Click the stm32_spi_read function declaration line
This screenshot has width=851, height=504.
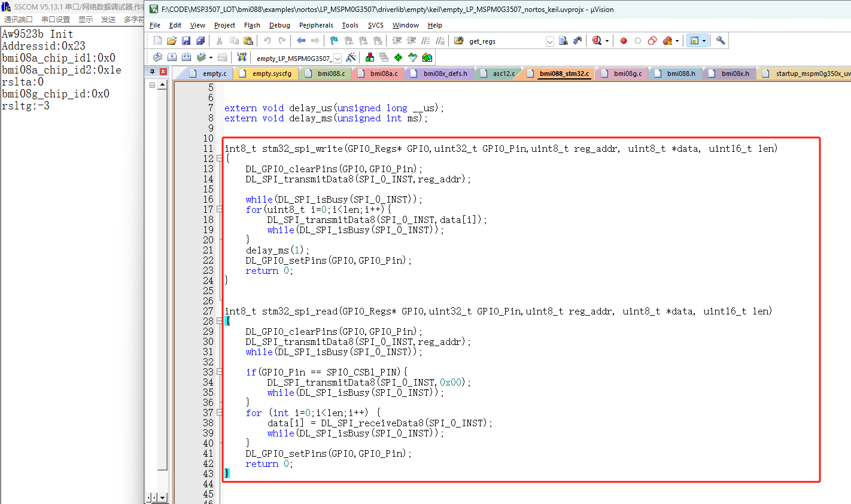498,311
